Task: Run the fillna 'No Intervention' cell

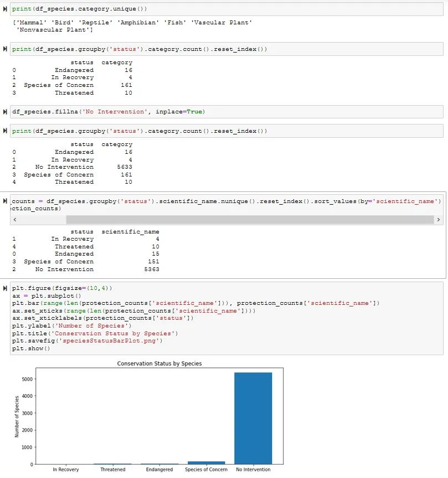Action: (x=5, y=112)
